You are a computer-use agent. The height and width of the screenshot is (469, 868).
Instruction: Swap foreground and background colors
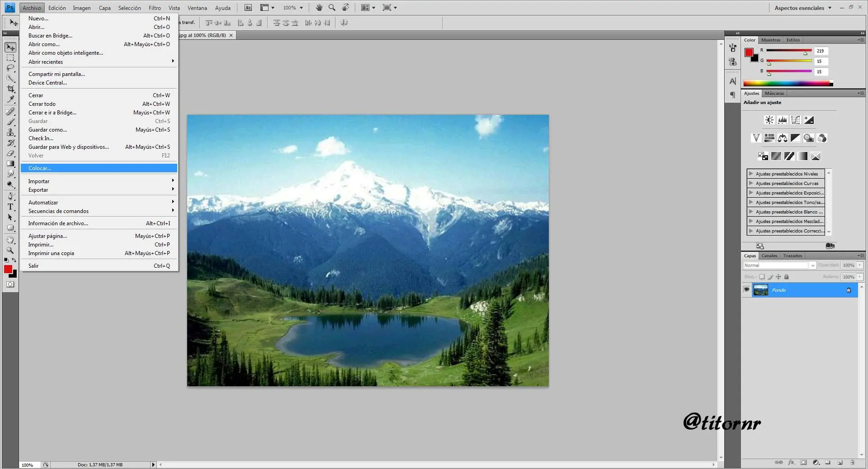(14, 260)
